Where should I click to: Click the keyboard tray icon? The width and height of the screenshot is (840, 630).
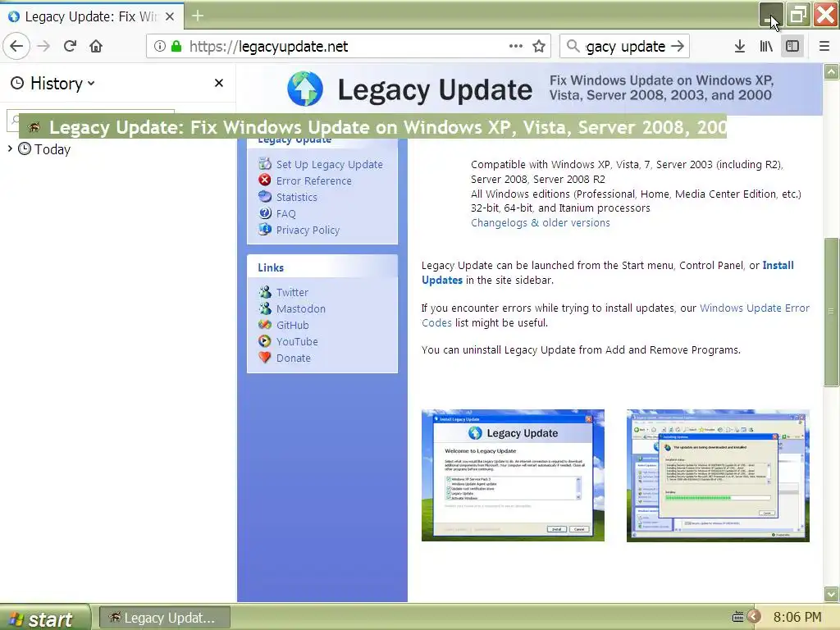[x=737, y=617]
